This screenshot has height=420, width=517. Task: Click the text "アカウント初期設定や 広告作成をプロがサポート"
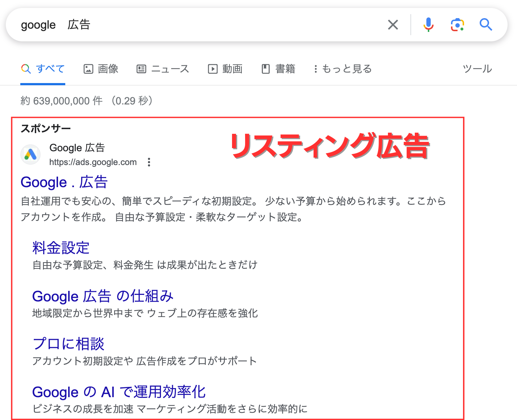[x=145, y=361]
